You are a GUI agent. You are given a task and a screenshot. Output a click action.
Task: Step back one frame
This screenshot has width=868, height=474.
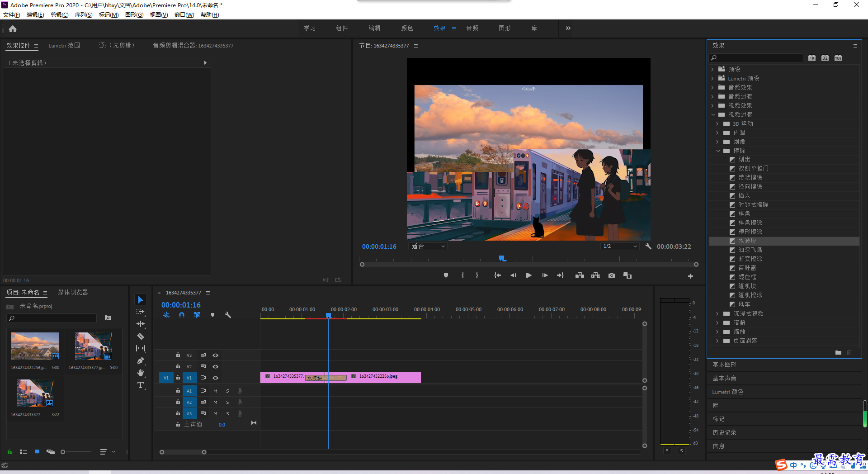pos(513,275)
